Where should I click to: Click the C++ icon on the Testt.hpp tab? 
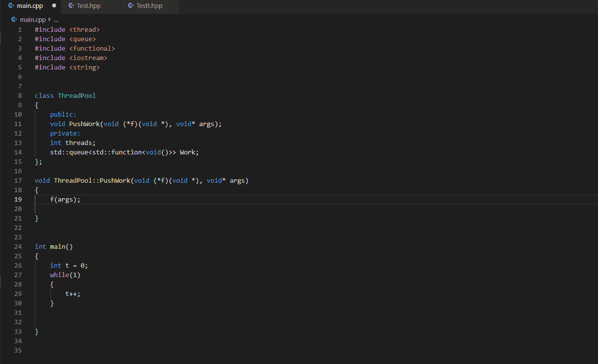point(132,6)
